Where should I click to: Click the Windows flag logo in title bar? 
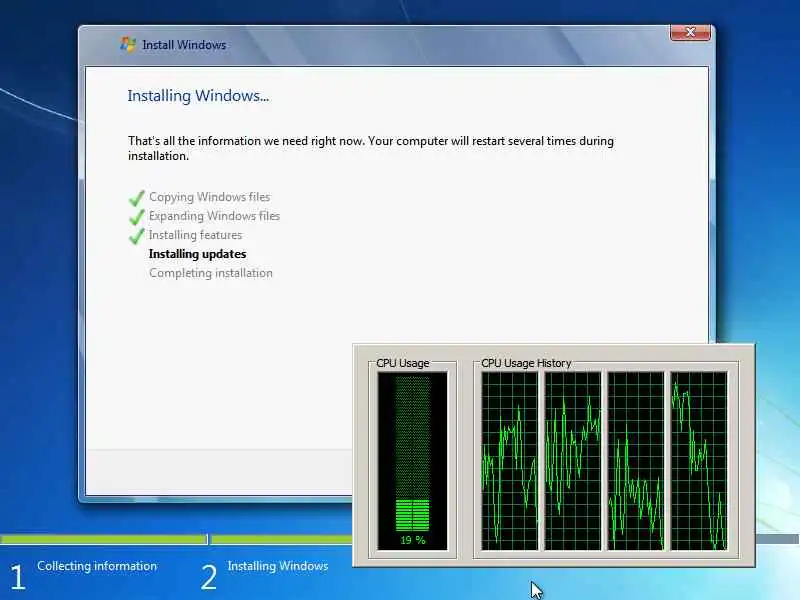coord(128,45)
